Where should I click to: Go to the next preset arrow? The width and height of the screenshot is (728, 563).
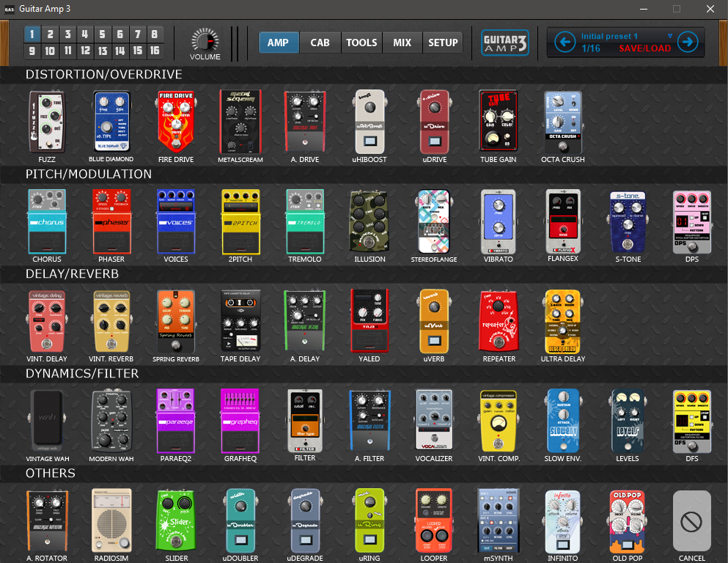(688, 43)
